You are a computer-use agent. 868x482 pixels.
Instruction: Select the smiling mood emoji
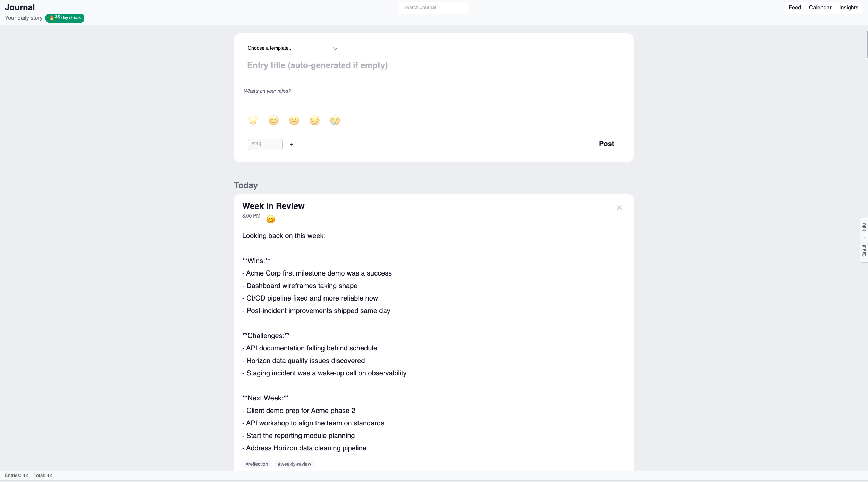coord(273,120)
